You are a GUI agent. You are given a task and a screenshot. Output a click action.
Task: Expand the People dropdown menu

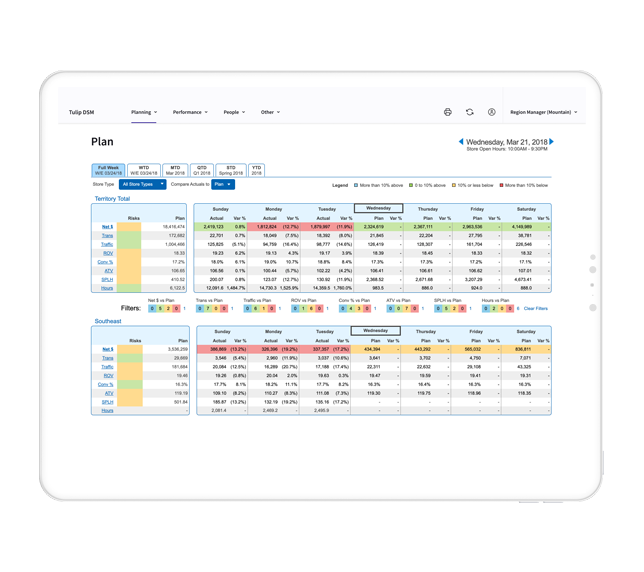234,112
